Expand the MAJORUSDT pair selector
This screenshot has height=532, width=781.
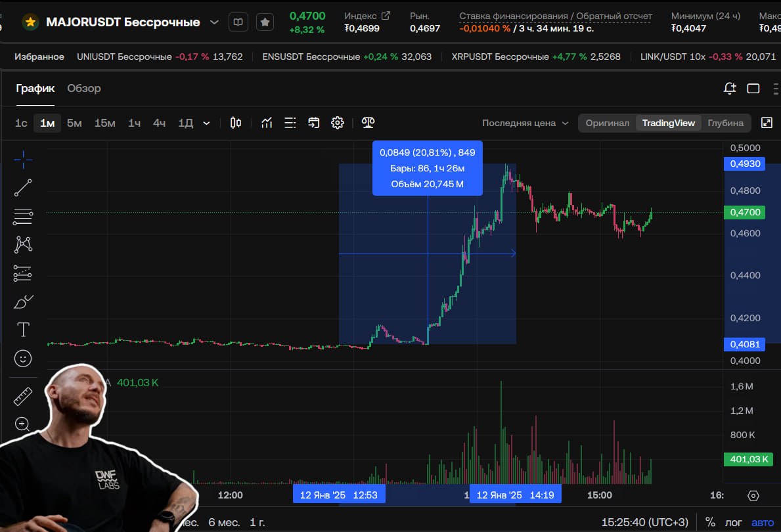pos(214,22)
